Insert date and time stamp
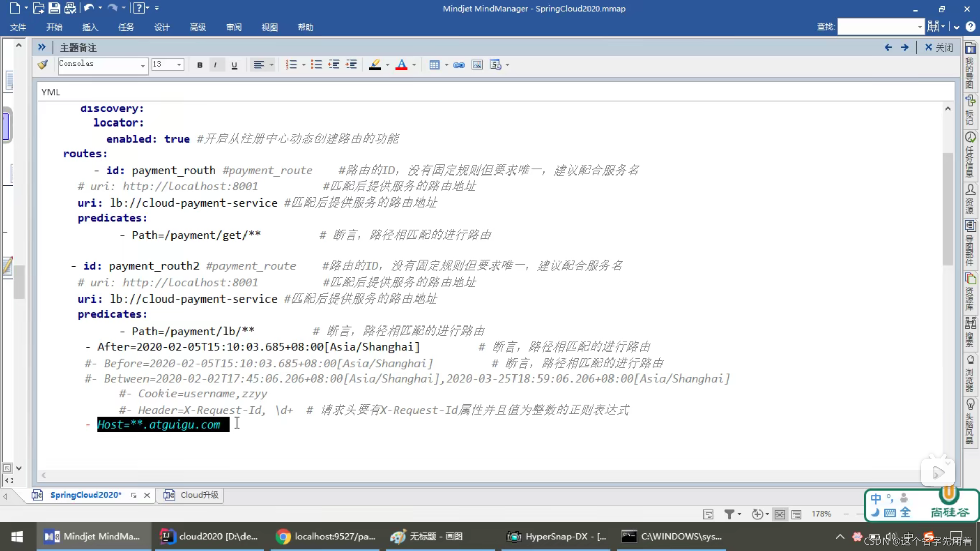Screen dimensions: 980x551 (496, 65)
